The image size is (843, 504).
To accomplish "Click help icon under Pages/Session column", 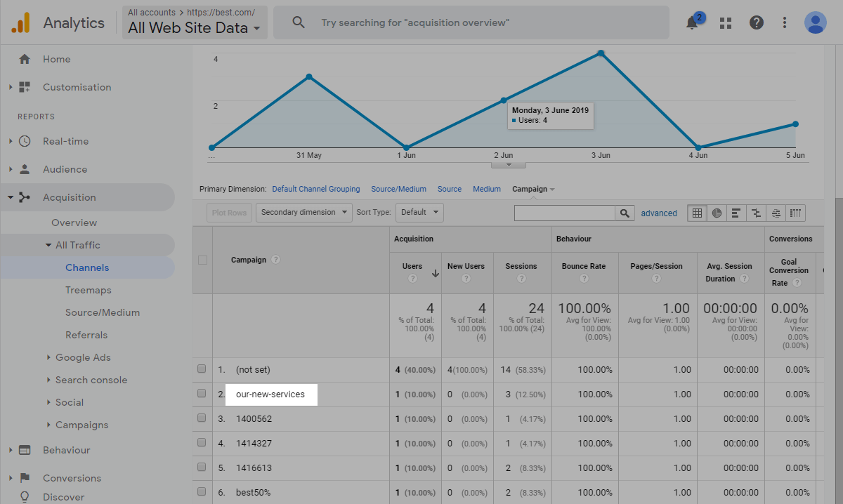I will tap(656, 279).
